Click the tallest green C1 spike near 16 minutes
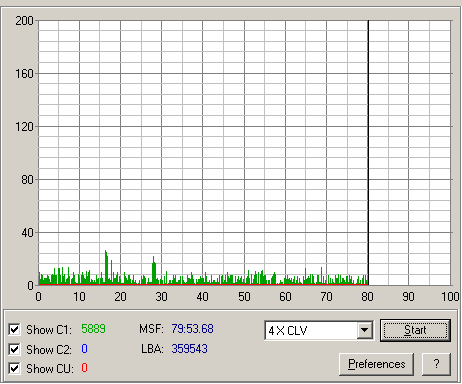462x384 pixels. (106, 268)
